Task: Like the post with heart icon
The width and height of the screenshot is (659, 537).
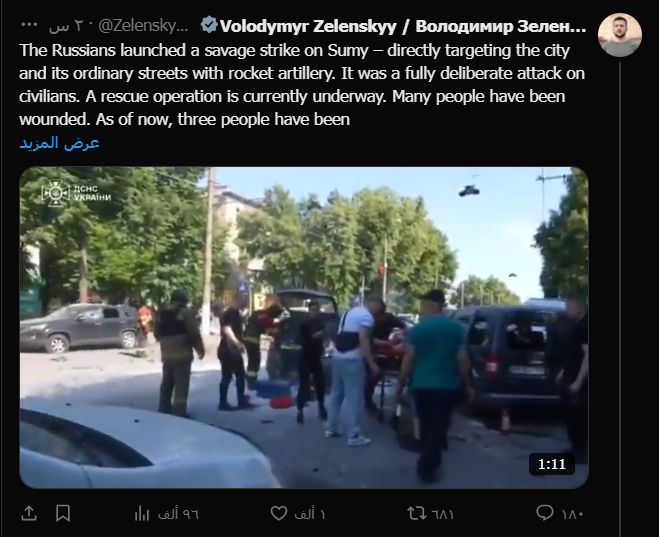Action: (279, 513)
